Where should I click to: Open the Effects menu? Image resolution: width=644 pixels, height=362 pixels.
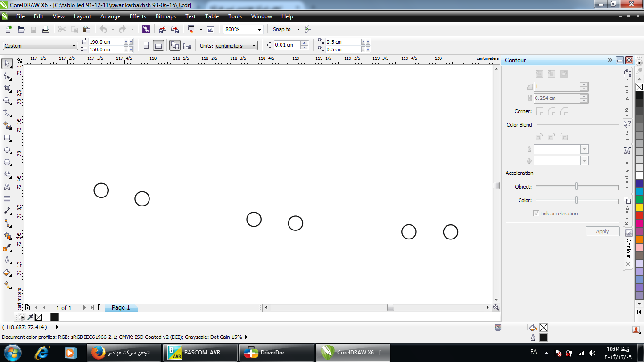pos(138,16)
